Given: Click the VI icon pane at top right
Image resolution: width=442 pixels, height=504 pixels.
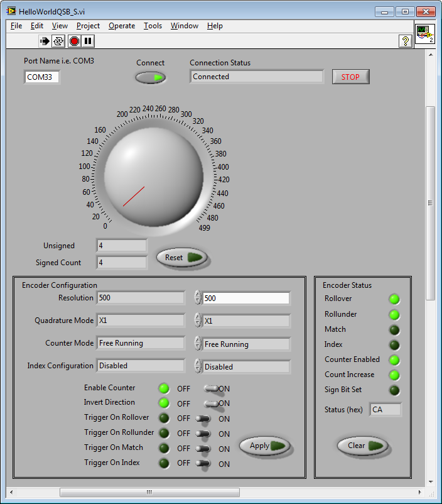Looking at the screenshot, I should [x=425, y=34].
